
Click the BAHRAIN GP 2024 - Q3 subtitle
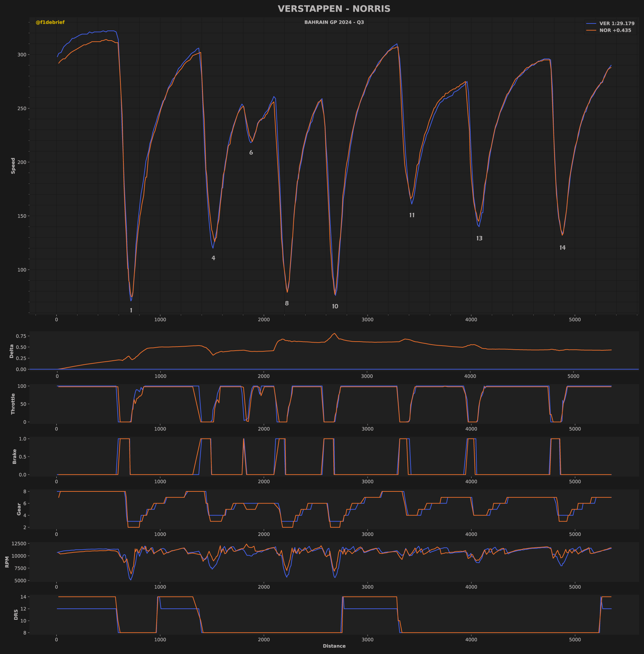334,22
